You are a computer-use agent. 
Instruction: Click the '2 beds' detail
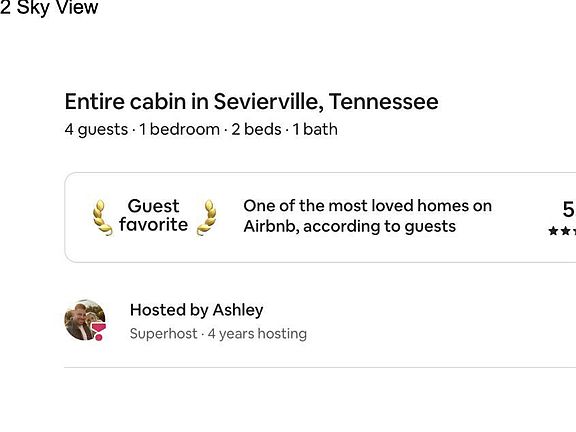point(256,129)
